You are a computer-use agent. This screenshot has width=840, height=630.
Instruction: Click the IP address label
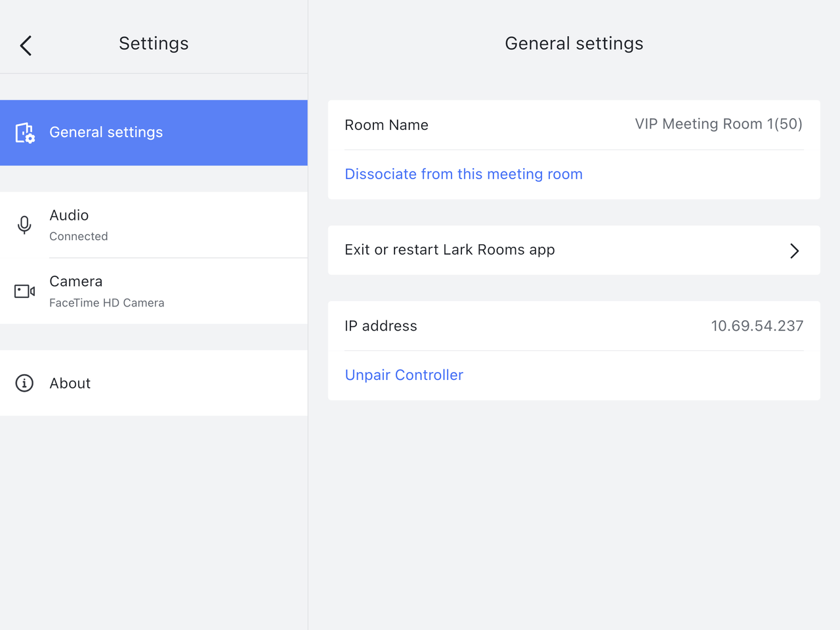(x=381, y=326)
